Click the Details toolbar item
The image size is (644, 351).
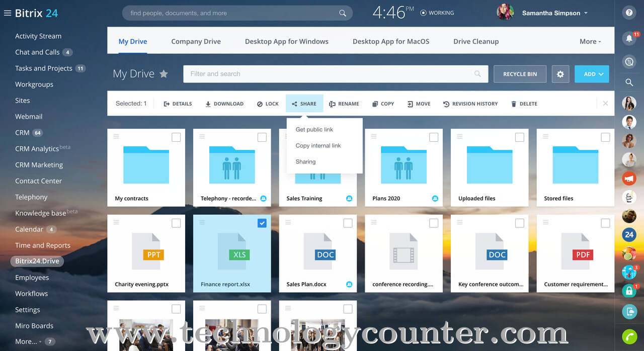tap(178, 104)
